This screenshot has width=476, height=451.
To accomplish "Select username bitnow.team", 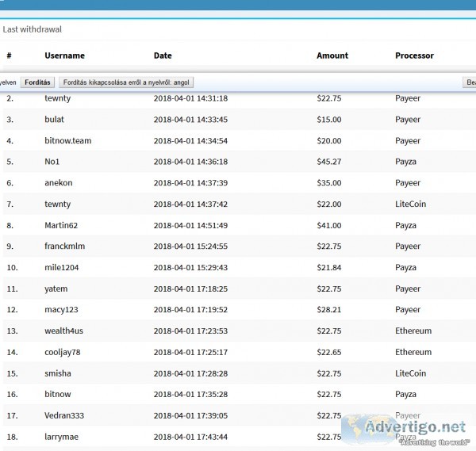I will pyautogui.click(x=68, y=140).
